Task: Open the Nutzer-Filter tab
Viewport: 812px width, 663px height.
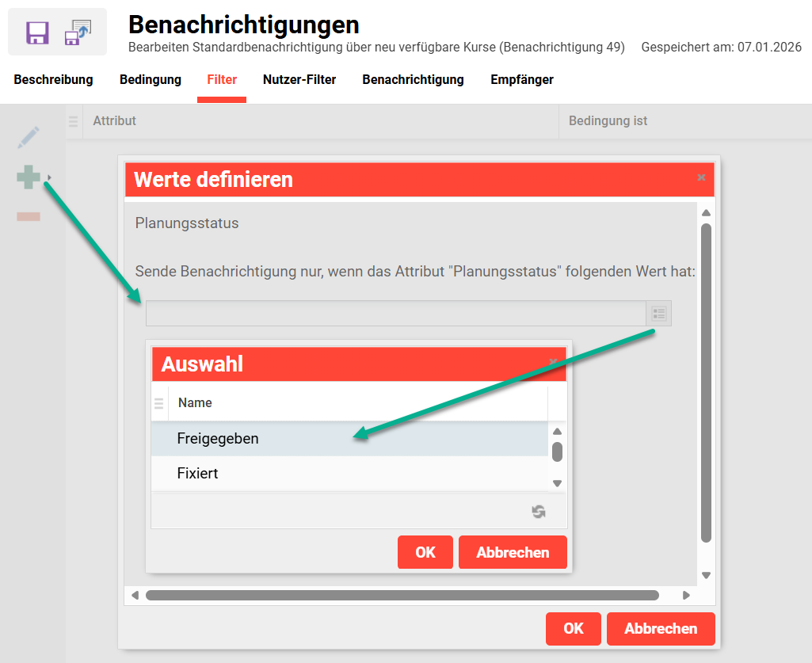Action: point(299,79)
